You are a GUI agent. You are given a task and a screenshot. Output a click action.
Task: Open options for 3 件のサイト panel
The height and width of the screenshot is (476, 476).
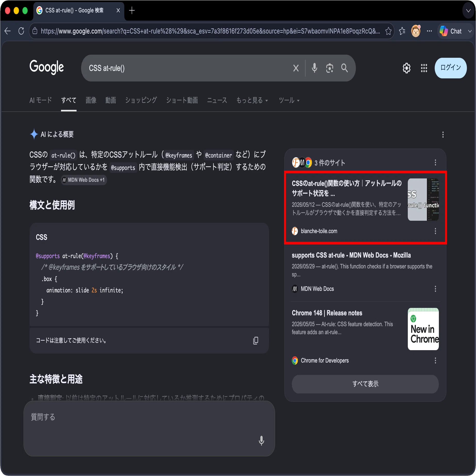point(435,162)
